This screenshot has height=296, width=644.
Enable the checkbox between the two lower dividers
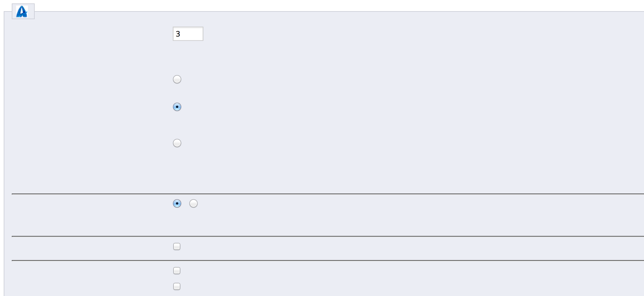coord(177,246)
